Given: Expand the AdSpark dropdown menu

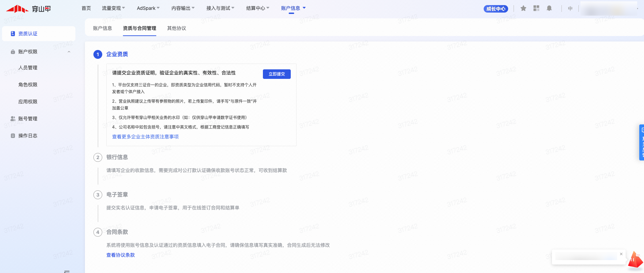Looking at the screenshot, I should click(x=148, y=8).
